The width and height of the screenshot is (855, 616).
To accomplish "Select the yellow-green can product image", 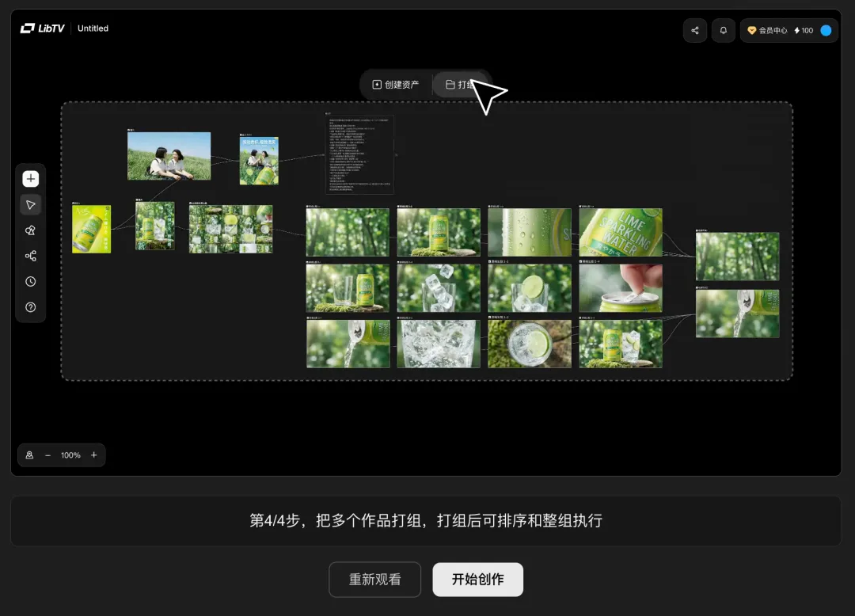I will pos(92,229).
